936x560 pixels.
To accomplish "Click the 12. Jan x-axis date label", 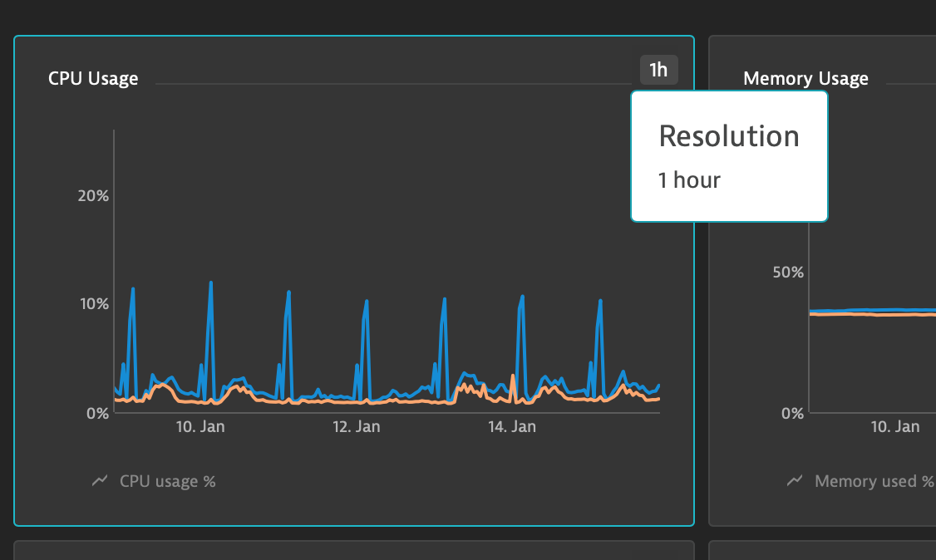I will (356, 427).
